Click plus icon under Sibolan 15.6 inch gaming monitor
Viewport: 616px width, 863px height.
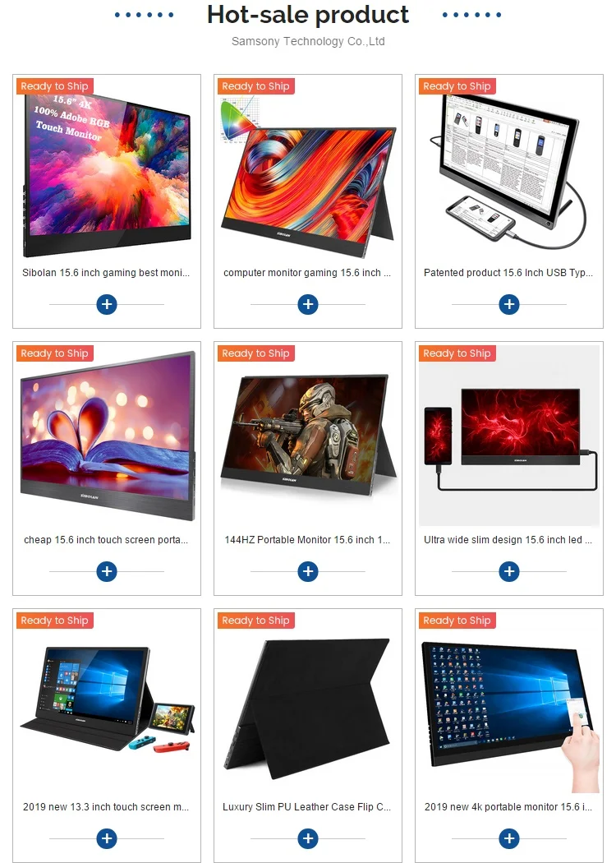tap(107, 304)
